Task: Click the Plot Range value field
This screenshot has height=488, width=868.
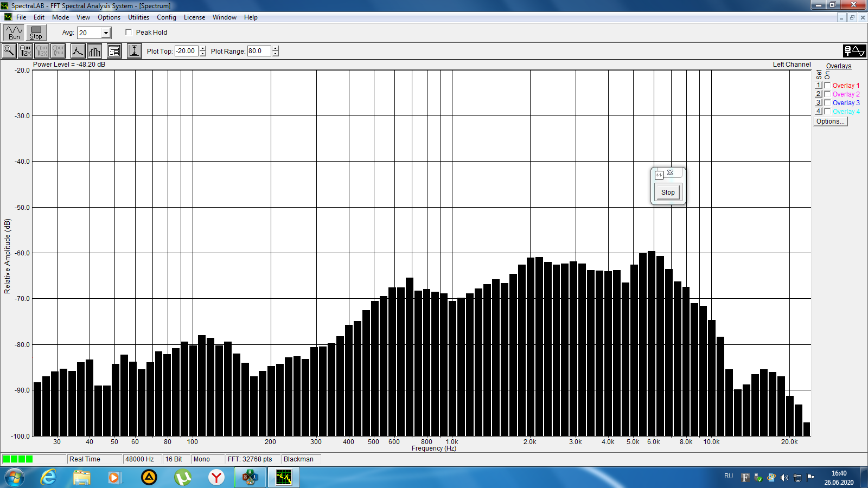Action: click(259, 51)
